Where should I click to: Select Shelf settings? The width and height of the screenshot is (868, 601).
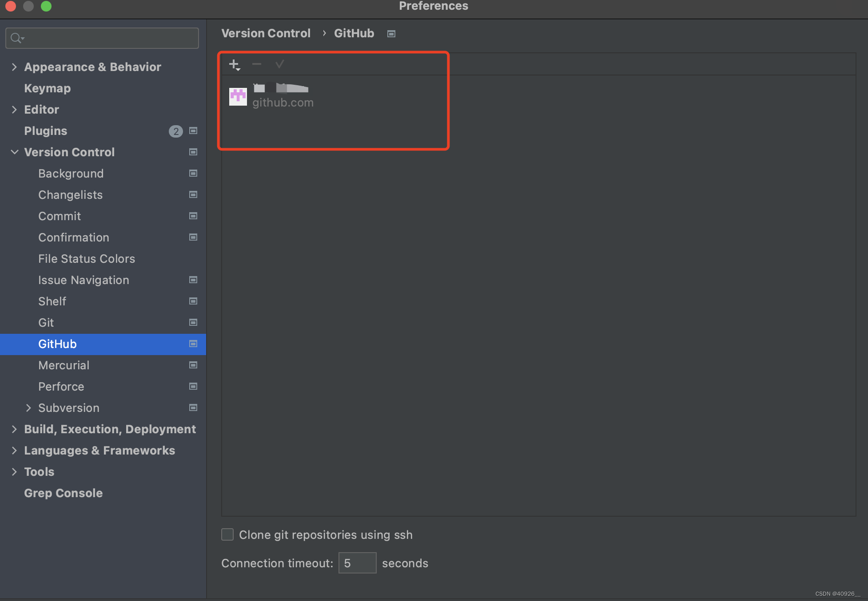pyautogui.click(x=52, y=301)
